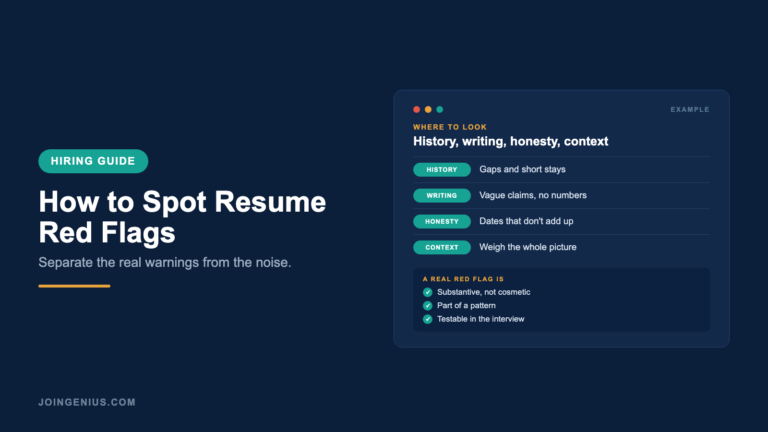Select the WRITING tag
The image size is (768, 432).
pos(442,195)
